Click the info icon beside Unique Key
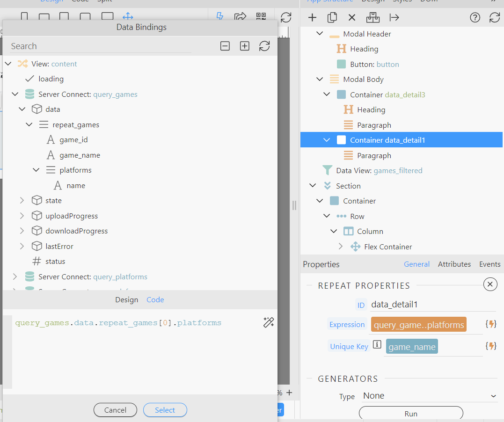This screenshot has height=422, width=504. tap(377, 345)
